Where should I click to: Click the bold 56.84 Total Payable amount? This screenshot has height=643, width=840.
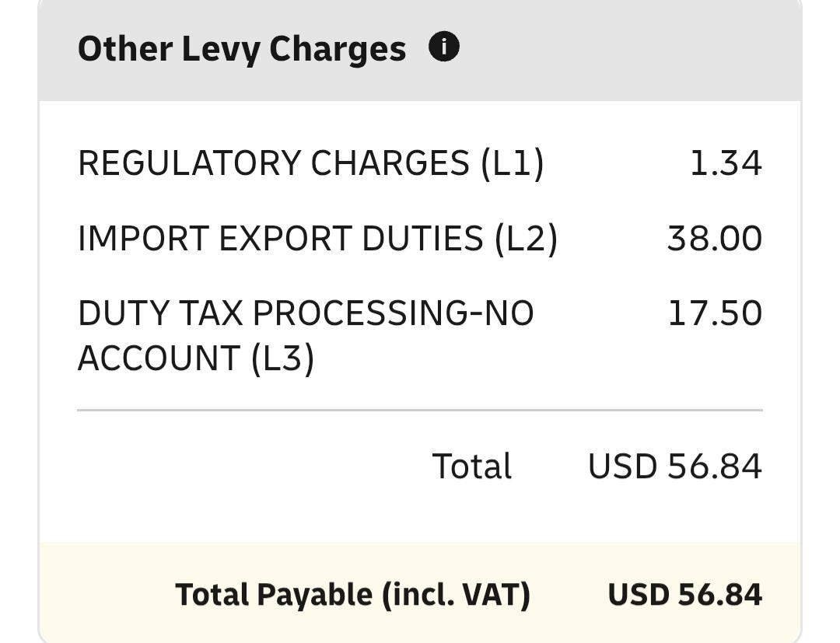pos(719,595)
